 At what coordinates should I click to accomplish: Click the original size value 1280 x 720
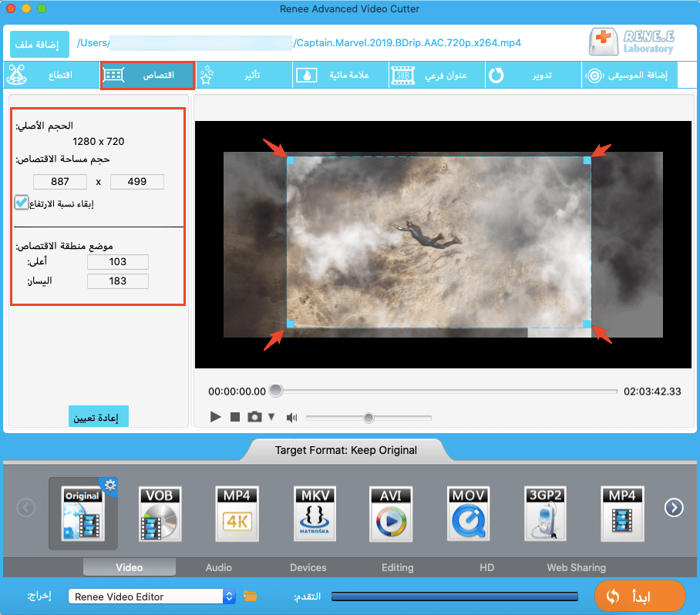pos(98,142)
